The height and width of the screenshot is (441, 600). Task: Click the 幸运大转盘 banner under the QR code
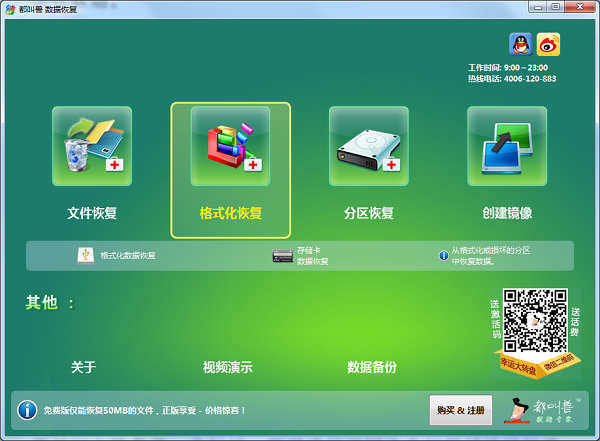pyautogui.click(x=518, y=366)
